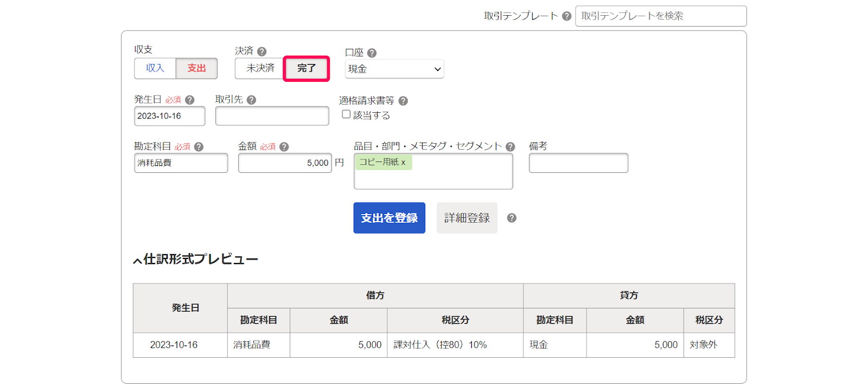Click the 借方 column header
This screenshot has height=387, width=868.
(x=375, y=295)
